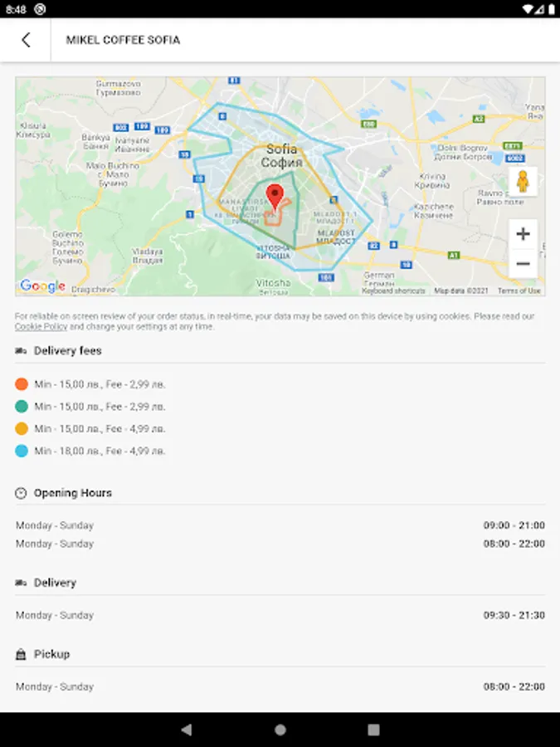Click opening hours '09:00 - 21:00'

(x=514, y=525)
